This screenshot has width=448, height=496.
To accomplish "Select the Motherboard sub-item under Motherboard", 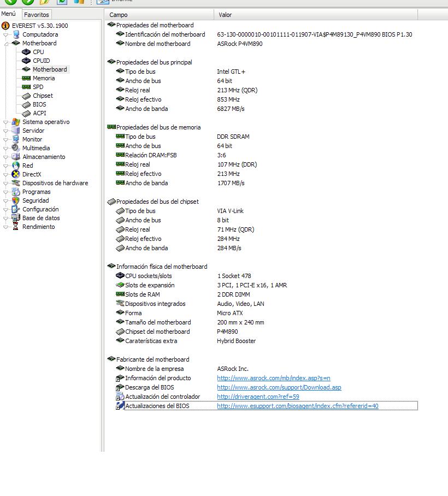I will coord(50,69).
